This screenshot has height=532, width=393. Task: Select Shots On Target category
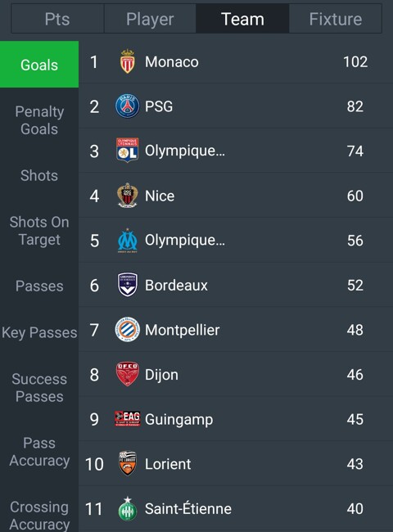[39, 231]
